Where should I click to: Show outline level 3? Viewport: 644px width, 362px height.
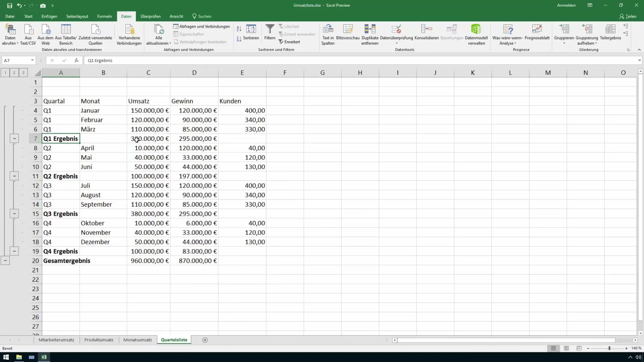pyautogui.click(x=23, y=73)
